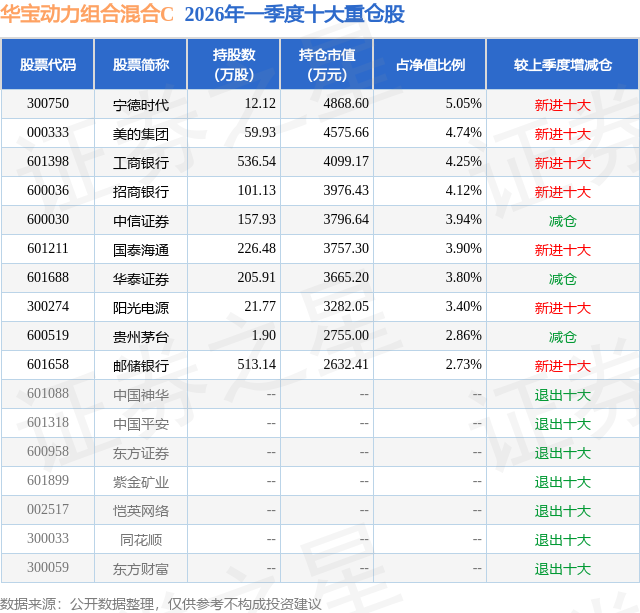Click market value 4099.17
The height and width of the screenshot is (613, 640).
coord(346,162)
